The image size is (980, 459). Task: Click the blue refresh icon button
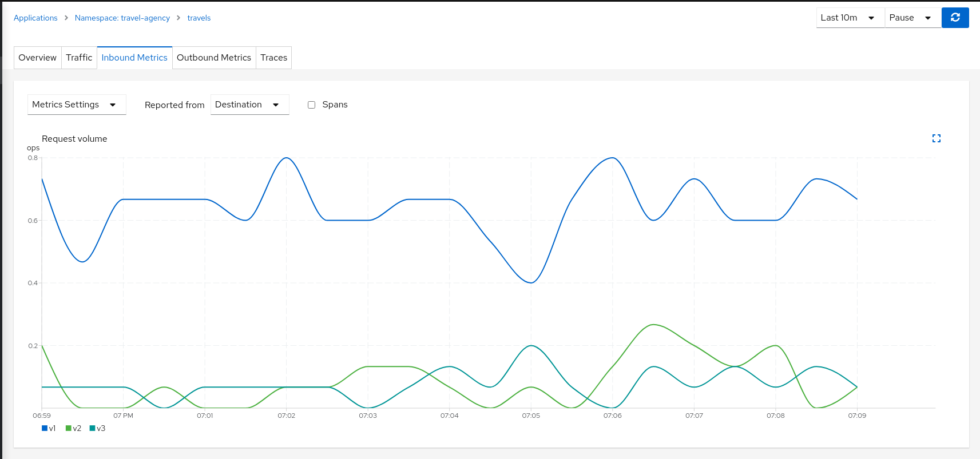(x=955, y=18)
